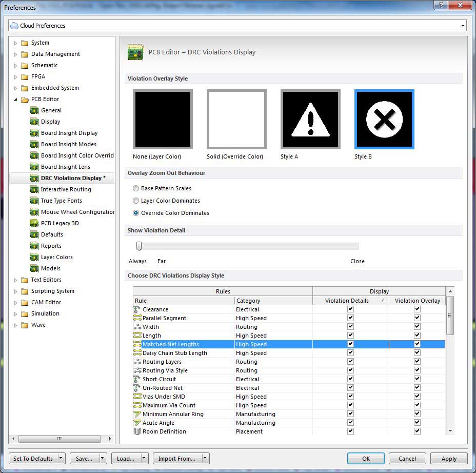Select Base Pattern Scales radio button
The height and width of the screenshot is (473, 476).
point(136,188)
